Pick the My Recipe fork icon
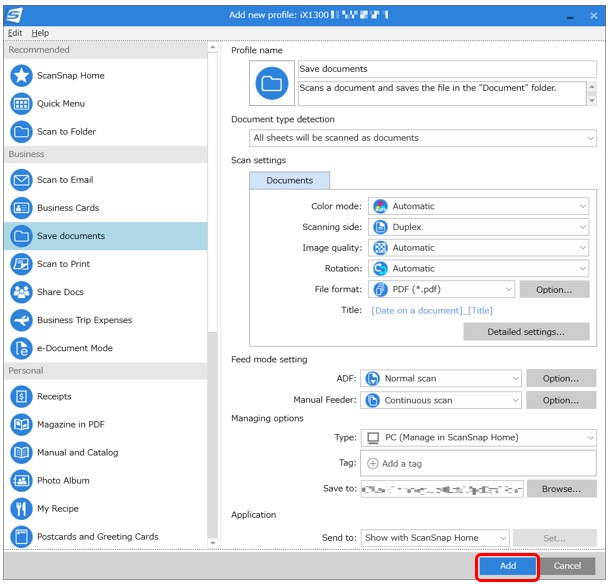 pos(21,509)
